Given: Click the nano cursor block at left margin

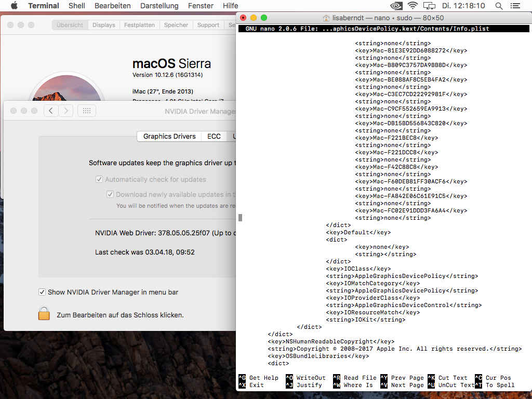Looking at the screenshot, I should 240,218.
